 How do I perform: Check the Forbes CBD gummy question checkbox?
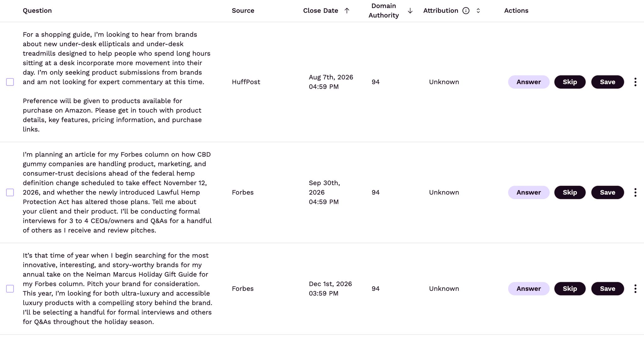pos(10,192)
